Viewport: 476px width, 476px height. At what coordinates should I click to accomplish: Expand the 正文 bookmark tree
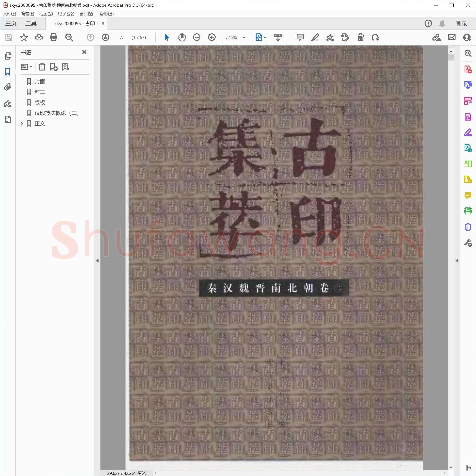point(22,124)
